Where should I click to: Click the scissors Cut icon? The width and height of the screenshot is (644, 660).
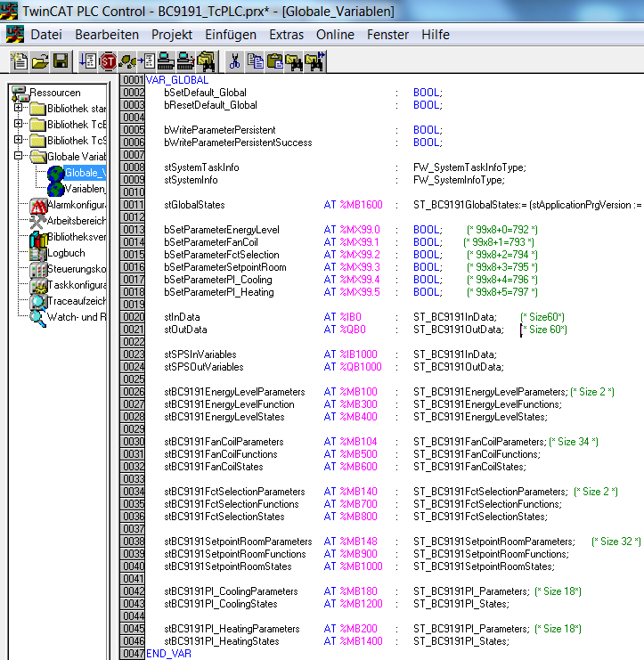pyautogui.click(x=234, y=61)
